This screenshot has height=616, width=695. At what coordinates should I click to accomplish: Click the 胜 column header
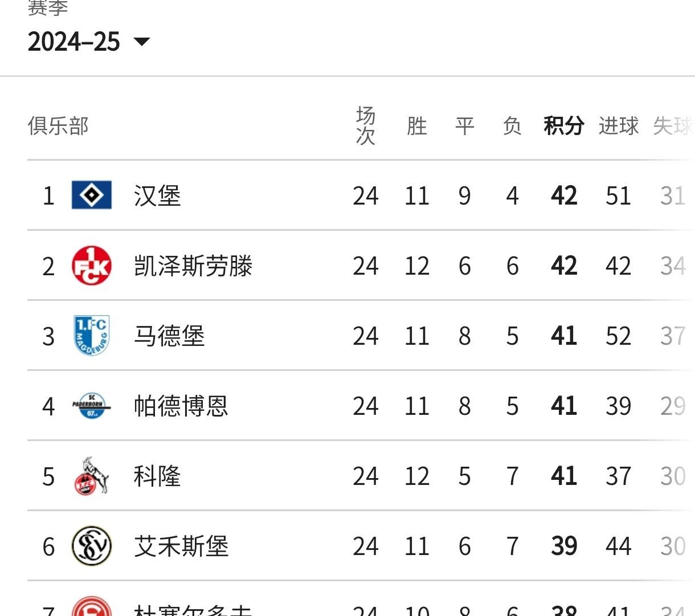click(417, 126)
